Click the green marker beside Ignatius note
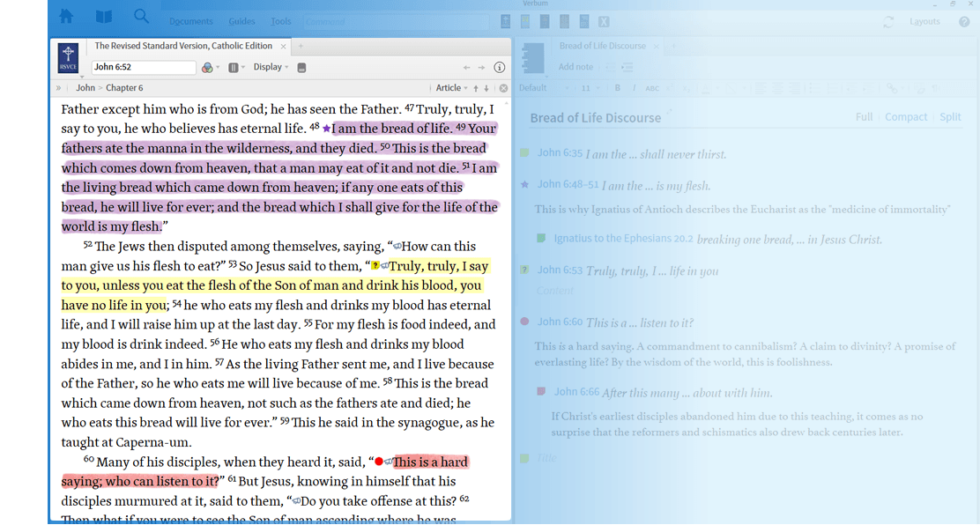 [541, 238]
